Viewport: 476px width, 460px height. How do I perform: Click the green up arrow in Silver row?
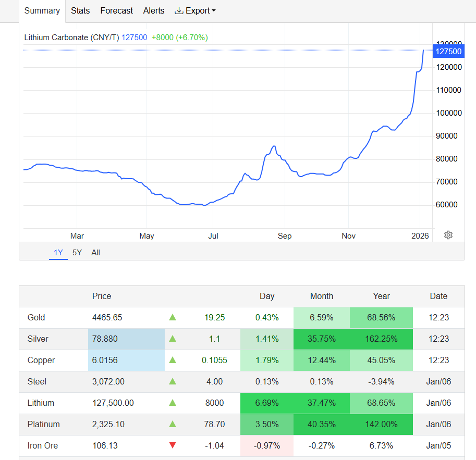173,339
